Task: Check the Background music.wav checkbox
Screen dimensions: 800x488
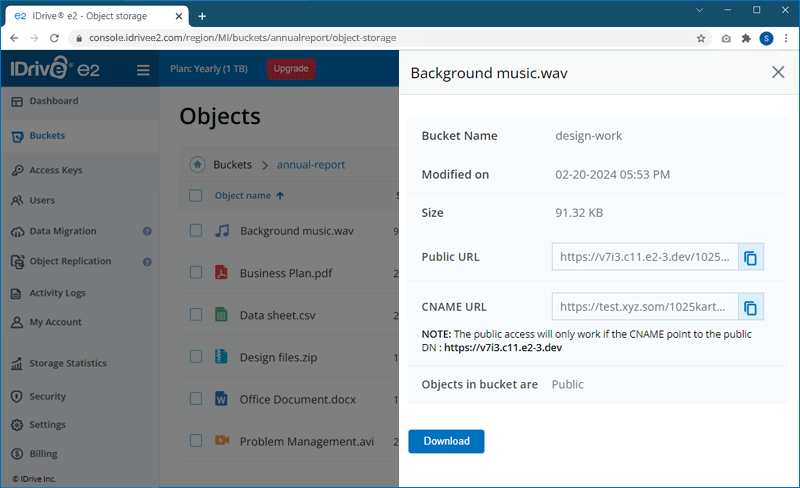Action: (x=196, y=231)
